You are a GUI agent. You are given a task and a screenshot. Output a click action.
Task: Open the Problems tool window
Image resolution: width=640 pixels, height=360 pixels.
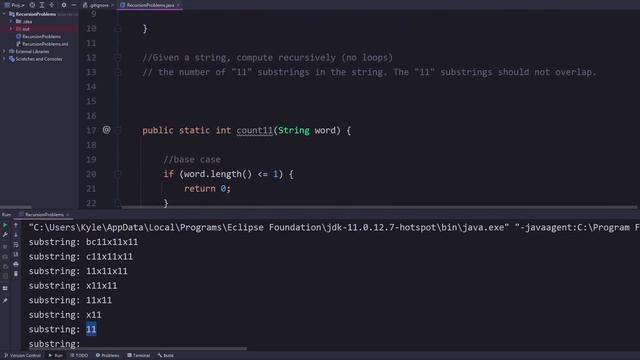tap(107, 356)
